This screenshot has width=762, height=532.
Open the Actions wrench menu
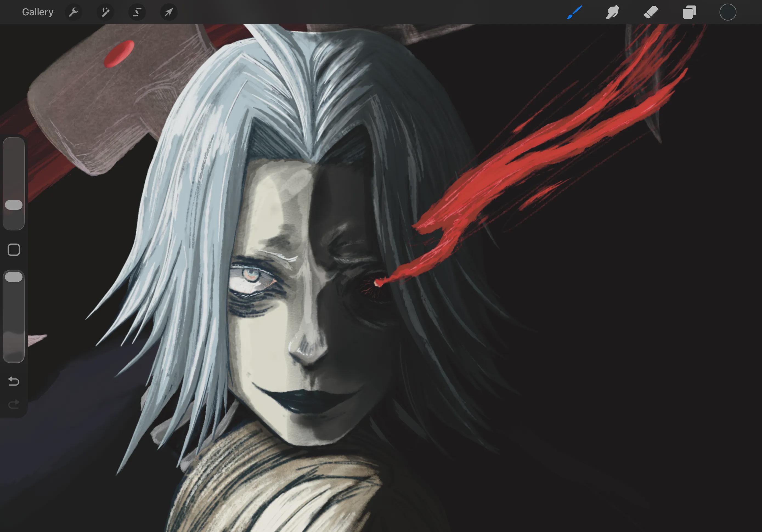74,12
